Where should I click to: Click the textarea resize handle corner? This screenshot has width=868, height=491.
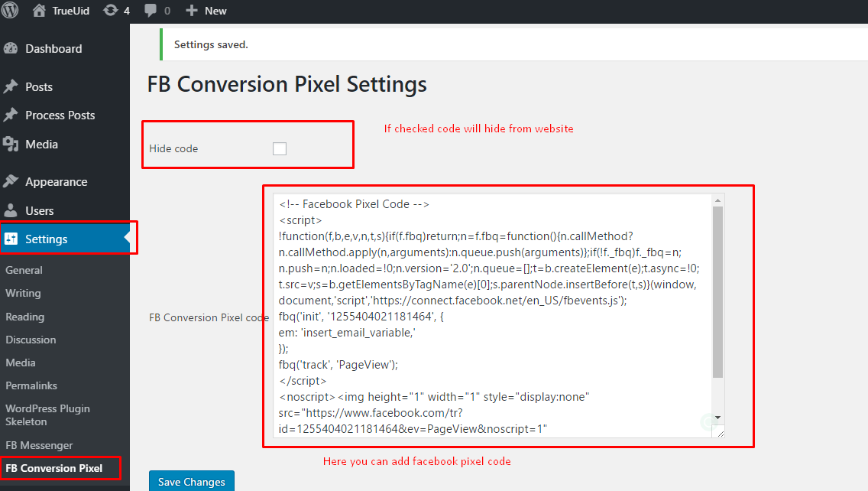[x=720, y=433]
